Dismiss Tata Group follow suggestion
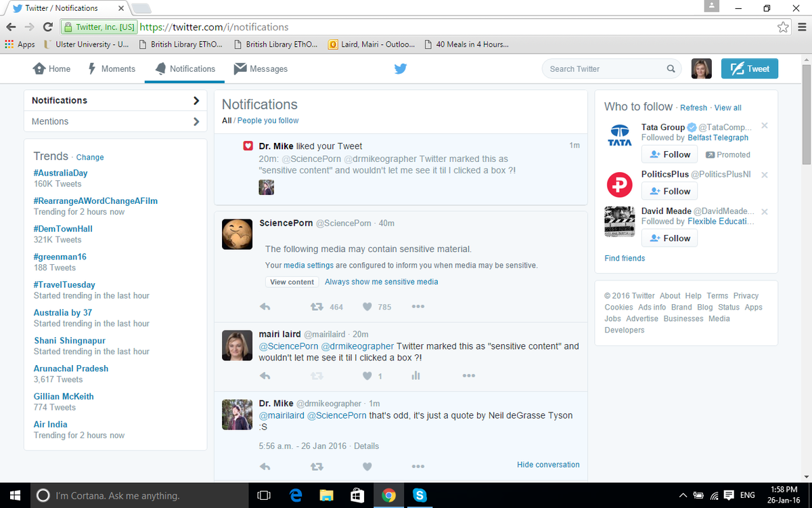 pyautogui.click(x=765, y=126)
